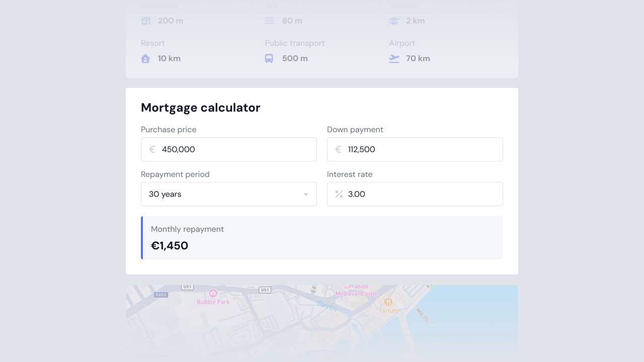This screenshot has height=362, width=644.
Task: Select the Tartufo restaurant map marker
Action: [x=388, y=302]
